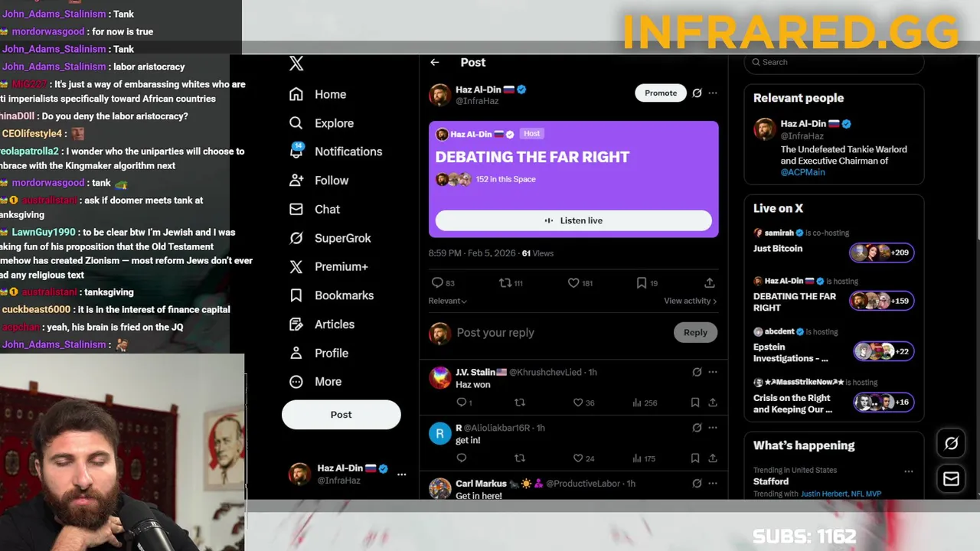Bookmark J.V. Stalin's reply
This screenshot has width=980, height=551.
695,403
